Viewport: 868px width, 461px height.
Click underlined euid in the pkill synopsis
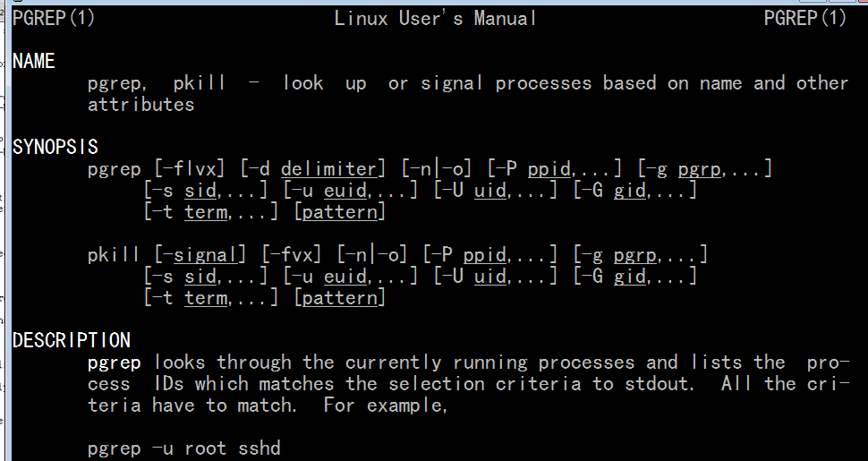tap(345, 277)
